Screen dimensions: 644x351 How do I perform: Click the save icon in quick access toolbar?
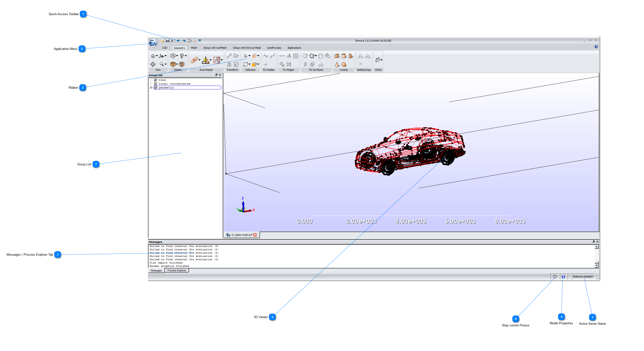[168, 40]
